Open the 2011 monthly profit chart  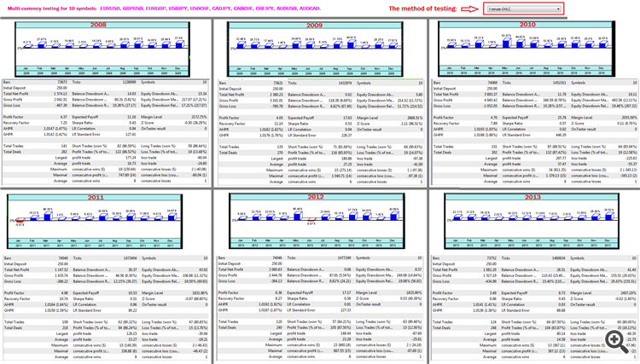point(95,222)
